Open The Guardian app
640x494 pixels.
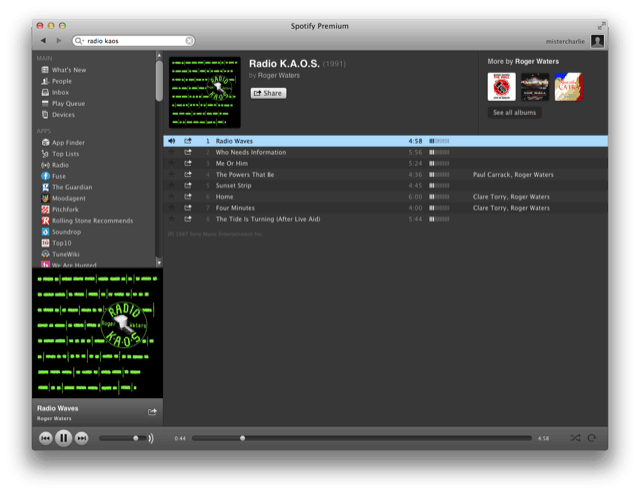click(x=67, y=187)
